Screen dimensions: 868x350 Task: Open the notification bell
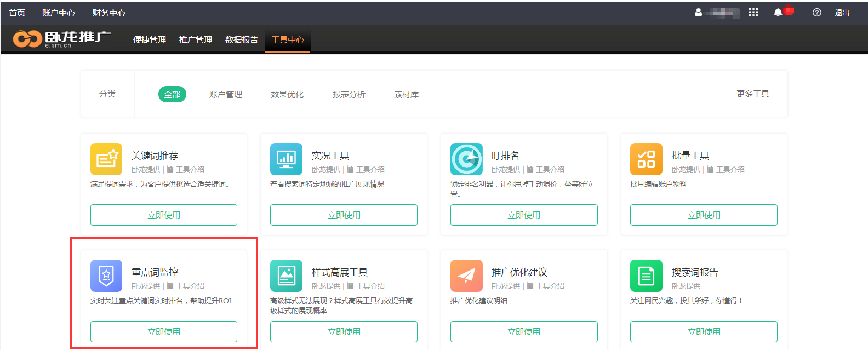(x=778, y=12)
